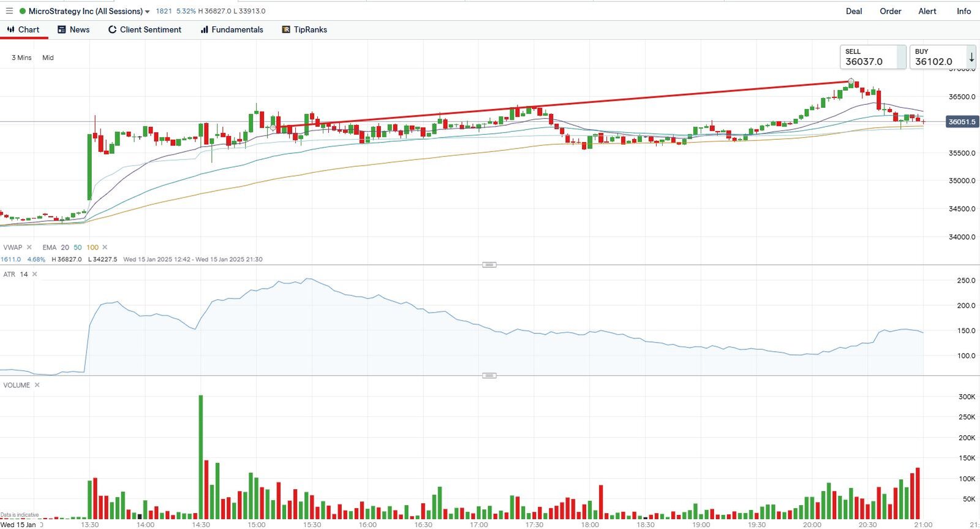Close the VOLUME indicator panel
The height and width of the screenshot is (529, 980).
point(37,386)
